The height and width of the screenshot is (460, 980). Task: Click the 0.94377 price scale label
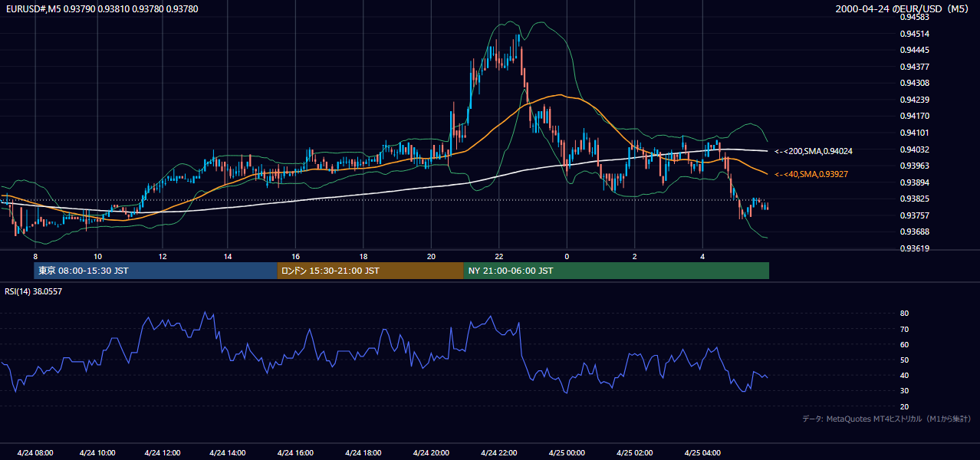(x=915, y=67)
